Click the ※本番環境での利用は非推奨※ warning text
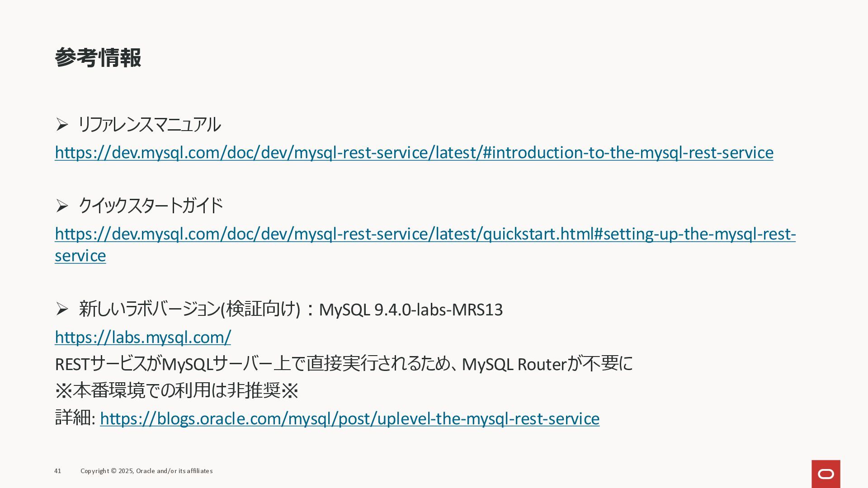The height and width of the screenshot is (488, 868). pos(176,390)
